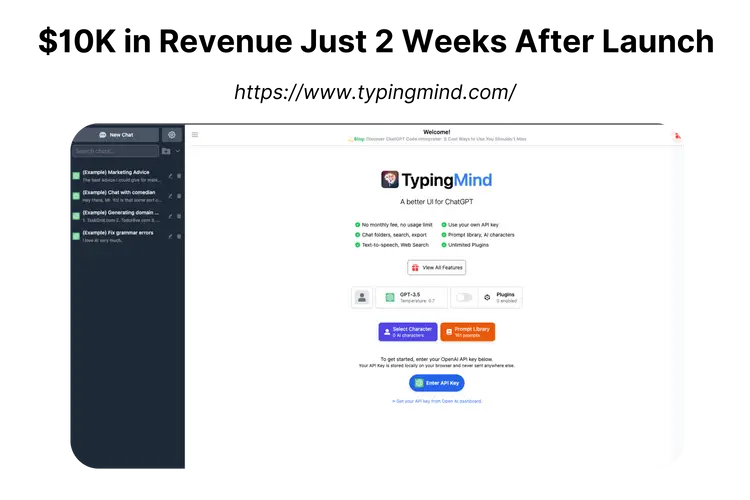Click the typingmind.com URL text
The height and width of the screenshot is (500, 750).
click(375, 92)
